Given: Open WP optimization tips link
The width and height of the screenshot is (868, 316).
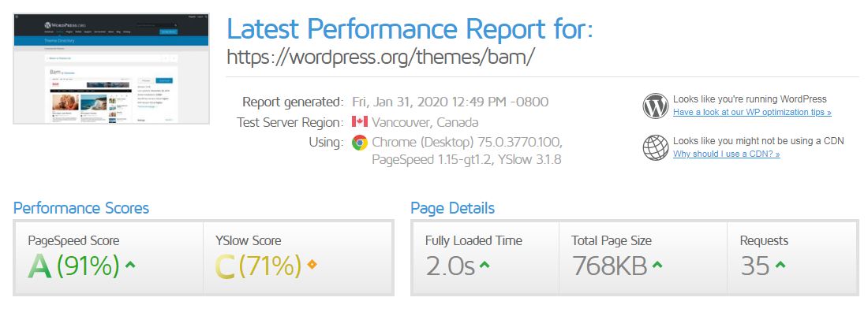Looking at the screenshot, I should point(752,112).
